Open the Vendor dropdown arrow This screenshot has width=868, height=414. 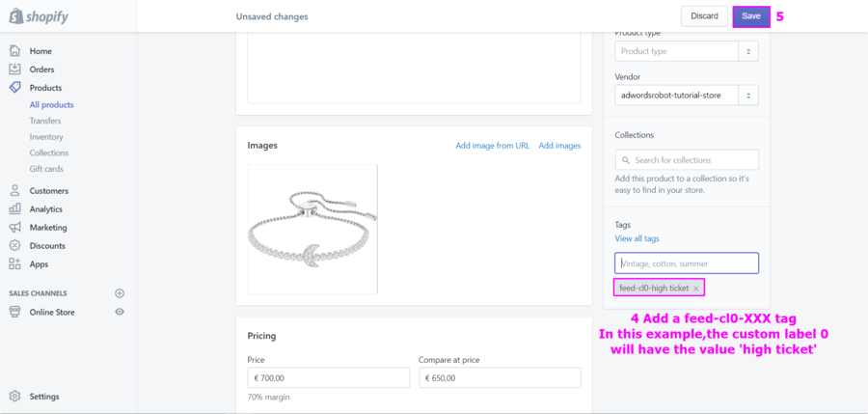(x=747, y=95)
